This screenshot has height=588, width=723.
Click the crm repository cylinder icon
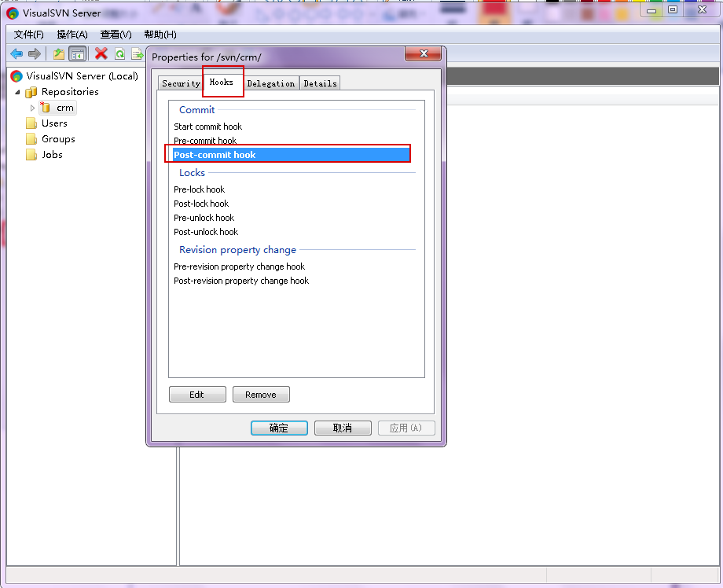tap(46, 108)
